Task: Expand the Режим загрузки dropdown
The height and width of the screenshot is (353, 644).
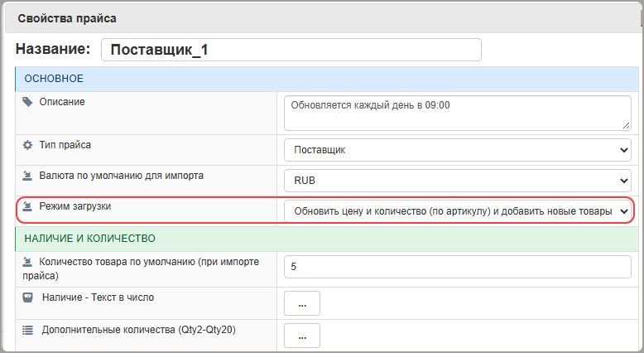Action: point(458,211)
